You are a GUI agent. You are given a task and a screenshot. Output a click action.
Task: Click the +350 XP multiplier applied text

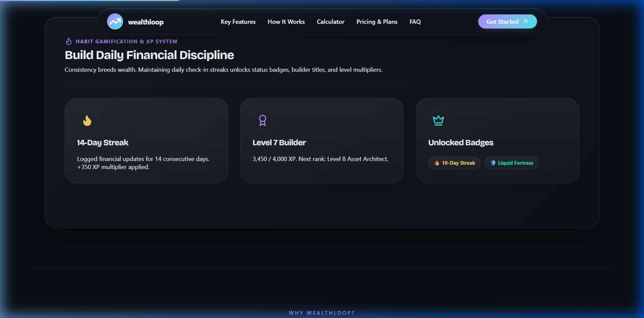[x=113, y=167]
